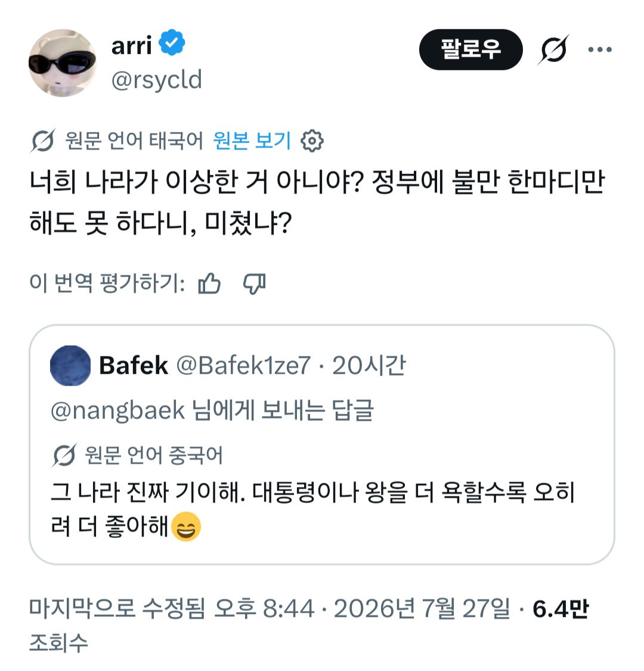Click the blue verified badge next to arri
The height and width of the screenshot is (671, 644).
pyautogui.click(x=172, y=43)
